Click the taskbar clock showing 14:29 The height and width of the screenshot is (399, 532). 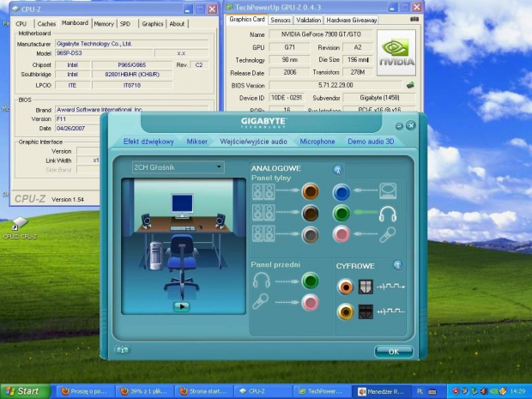[518, 391]
